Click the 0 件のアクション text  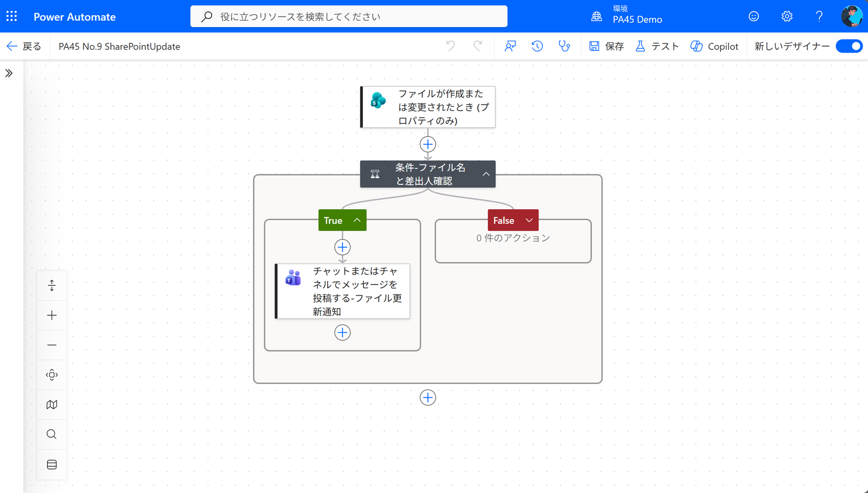(x=513, y=238)
